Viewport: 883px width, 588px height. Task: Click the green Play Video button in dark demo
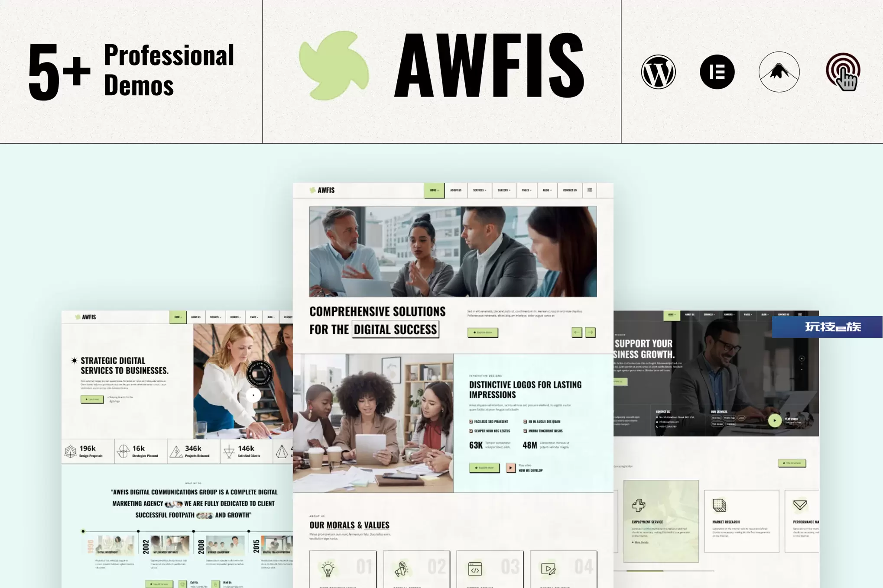775,420
